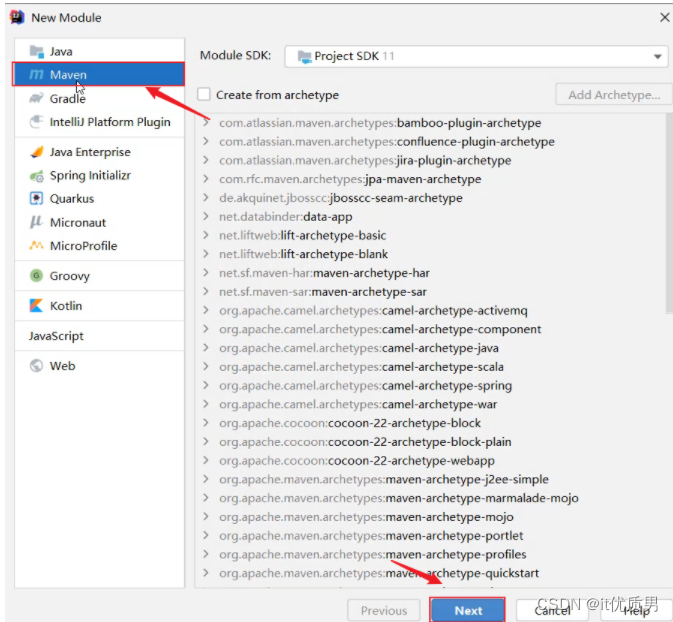Select maven-archetype-j2ee-simple row
This screenshot has height=622, width=673.
(431, 479)
